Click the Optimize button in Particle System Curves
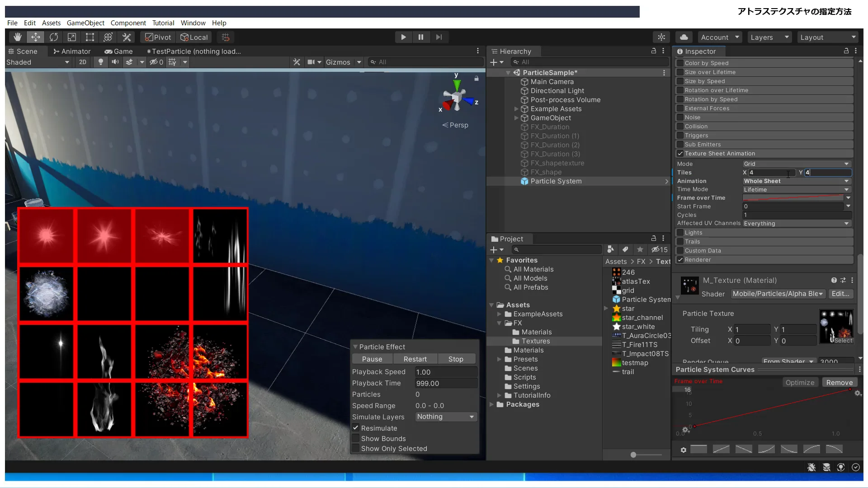The height and width of the screenshot is (488, 868). [x=799, y=382]
